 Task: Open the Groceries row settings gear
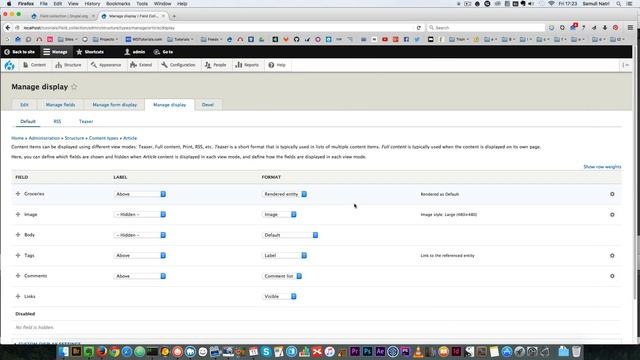612,194
